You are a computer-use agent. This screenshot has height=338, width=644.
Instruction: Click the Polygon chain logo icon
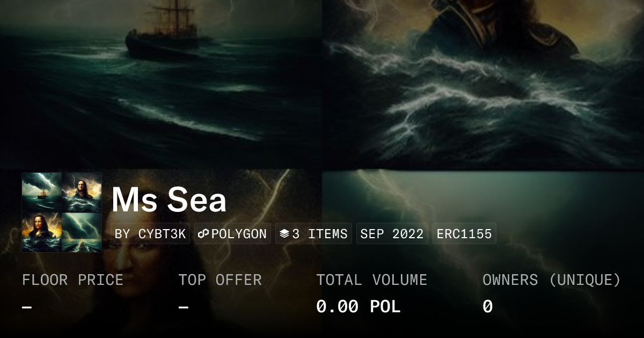coord(203,234)
